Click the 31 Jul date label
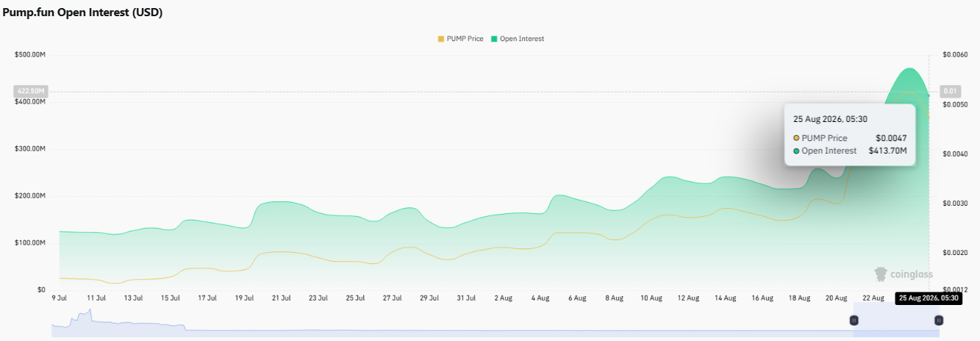The height and width of the screenshot is (341, 980). coord(466,298)
